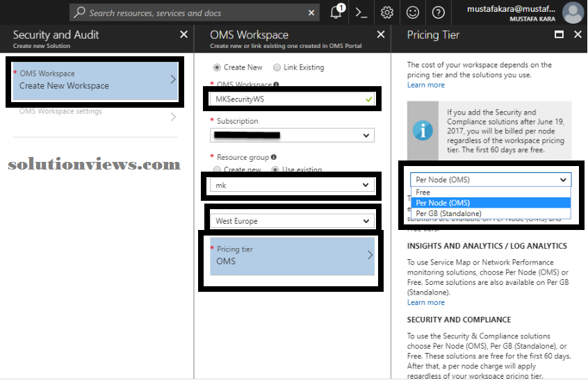
Task: Click the INSIGHTS AND ANALYTICS / LOG ANALYTICS heading
Action: 487,246
